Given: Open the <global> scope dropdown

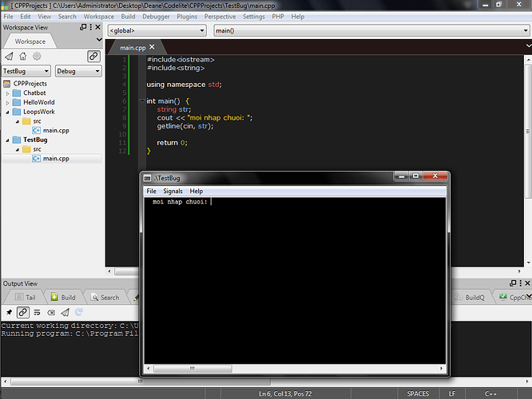Looking at the screenshot, I should tap(157, 30).
